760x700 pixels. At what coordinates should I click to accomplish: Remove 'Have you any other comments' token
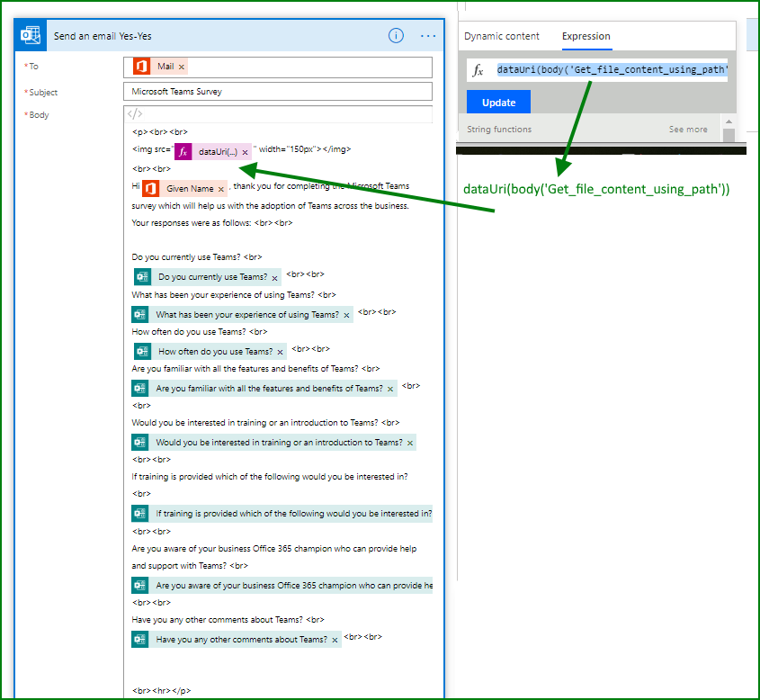pos(335,640)
